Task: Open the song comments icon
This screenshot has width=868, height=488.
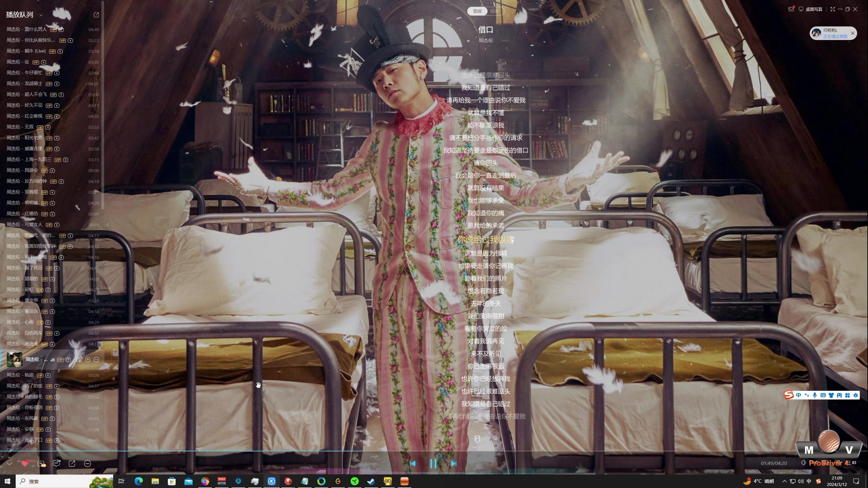Action: pos(57,464)
